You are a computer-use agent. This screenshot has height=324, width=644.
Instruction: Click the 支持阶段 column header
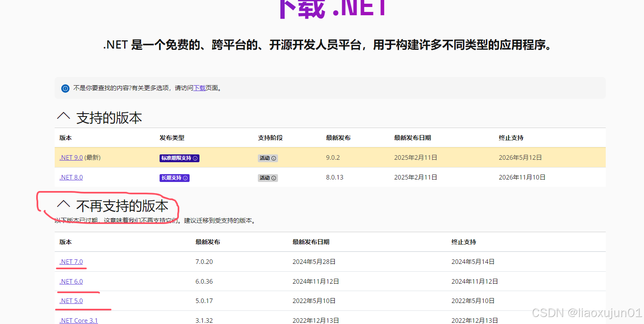pyautogui.click(x=270, y=138)
